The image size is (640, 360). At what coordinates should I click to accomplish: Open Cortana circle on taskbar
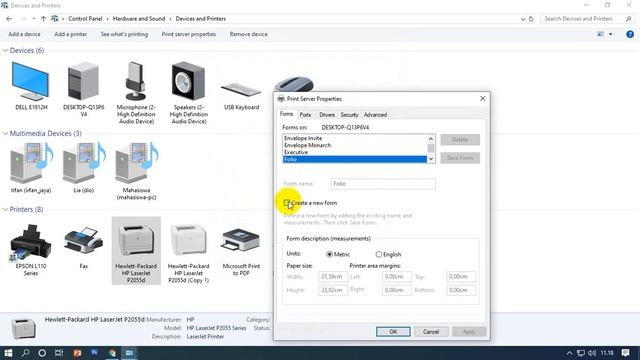(42, 353)
